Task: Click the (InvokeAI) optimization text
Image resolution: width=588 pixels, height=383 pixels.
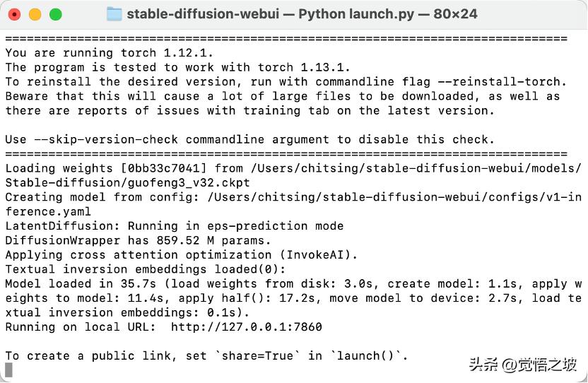Action: (x=319, y=255)
